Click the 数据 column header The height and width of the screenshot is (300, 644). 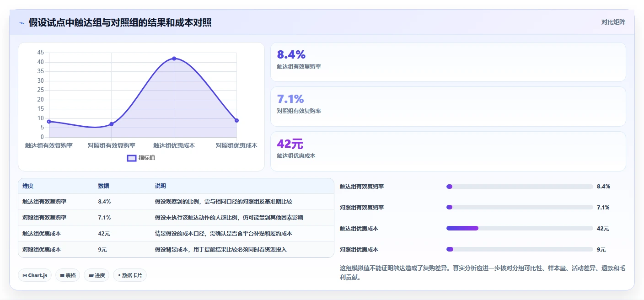[103, 186]
